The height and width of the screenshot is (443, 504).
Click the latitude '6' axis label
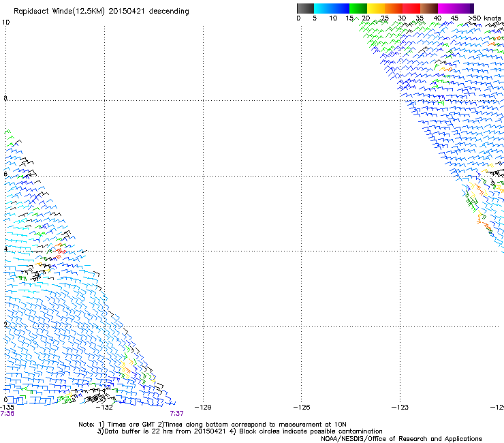pos(5,174)
